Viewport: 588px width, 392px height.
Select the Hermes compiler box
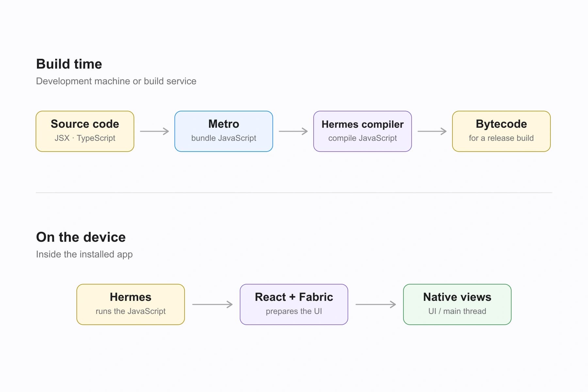363,131
